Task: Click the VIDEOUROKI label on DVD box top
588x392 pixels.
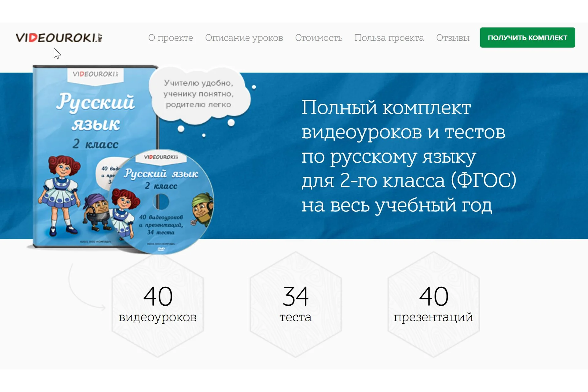Action: click(x=95, y=74)
